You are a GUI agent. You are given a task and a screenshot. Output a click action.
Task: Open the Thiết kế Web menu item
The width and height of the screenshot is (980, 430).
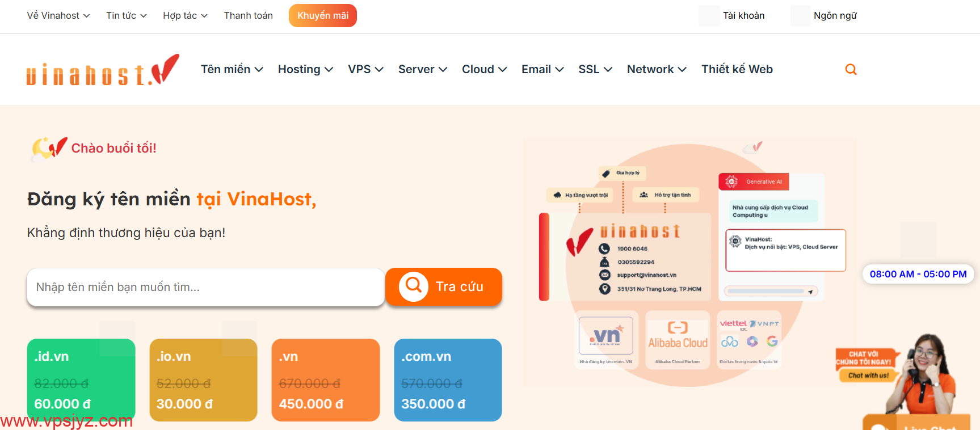point(737,69)
